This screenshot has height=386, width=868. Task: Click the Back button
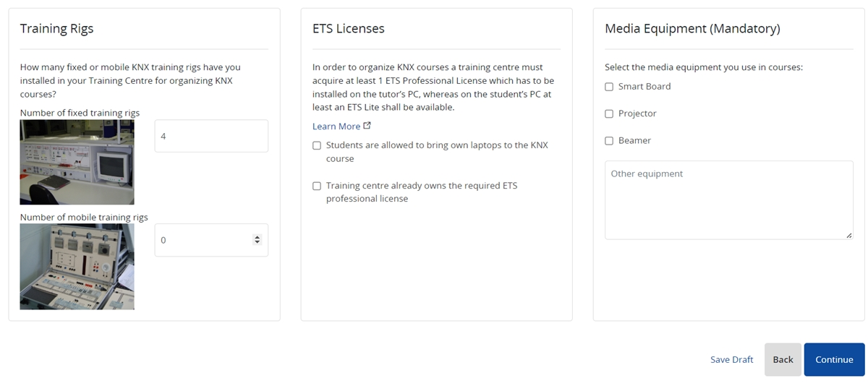783,359
